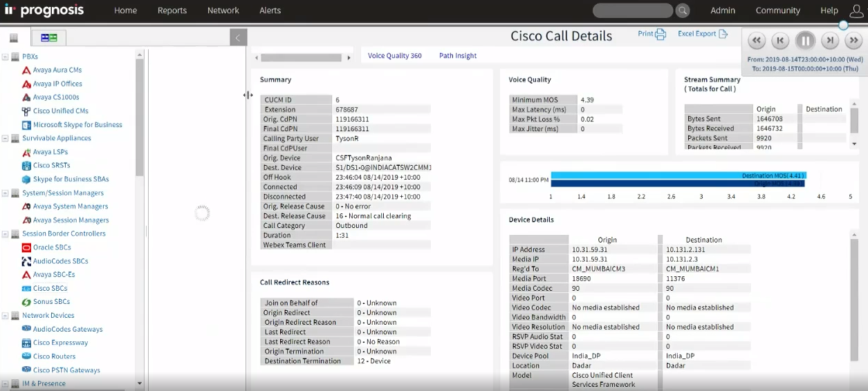Open Cisco Unified CMs in the tree
868x391 pixels.
tap(60, 111)
